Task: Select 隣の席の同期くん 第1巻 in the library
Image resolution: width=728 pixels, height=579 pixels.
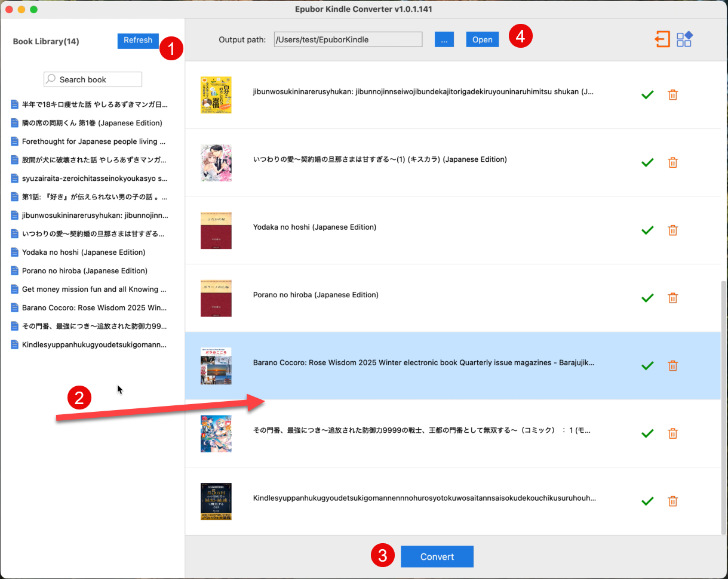Action: (x=92, y=123)
